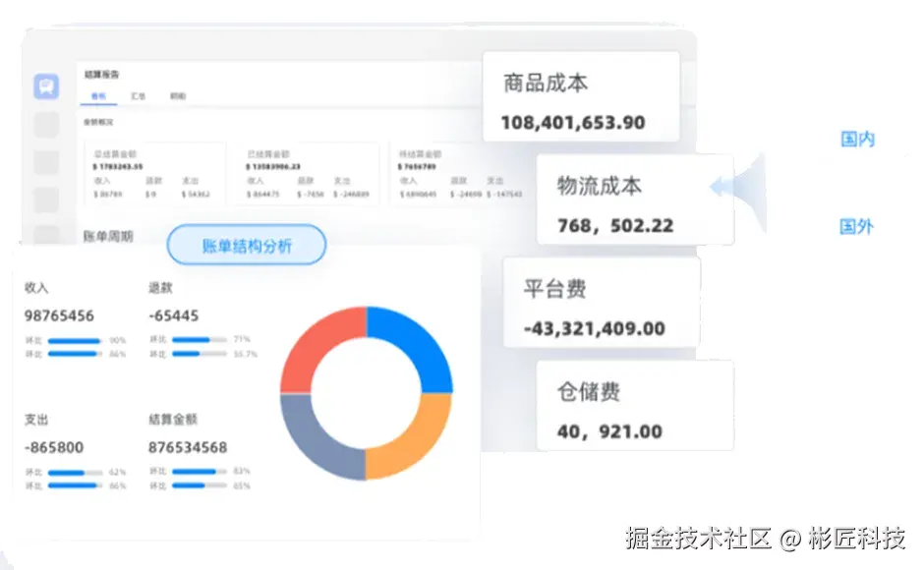Click the 90% progress bar under 收入

tap(75, 341)
